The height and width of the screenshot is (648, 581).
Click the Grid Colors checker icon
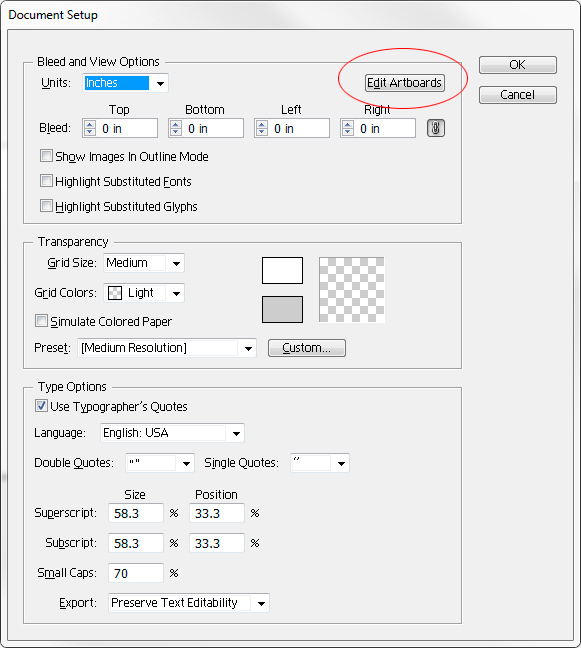(115, 293)
